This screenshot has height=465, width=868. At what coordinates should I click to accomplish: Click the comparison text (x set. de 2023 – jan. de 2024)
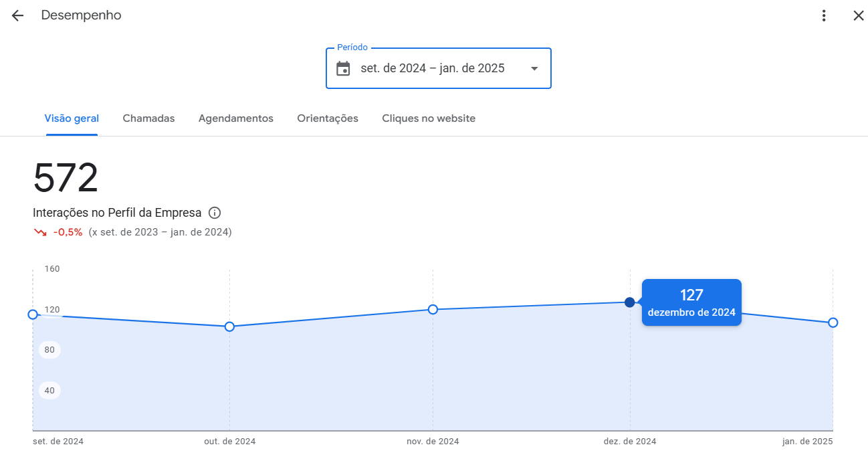pos(160,232)
